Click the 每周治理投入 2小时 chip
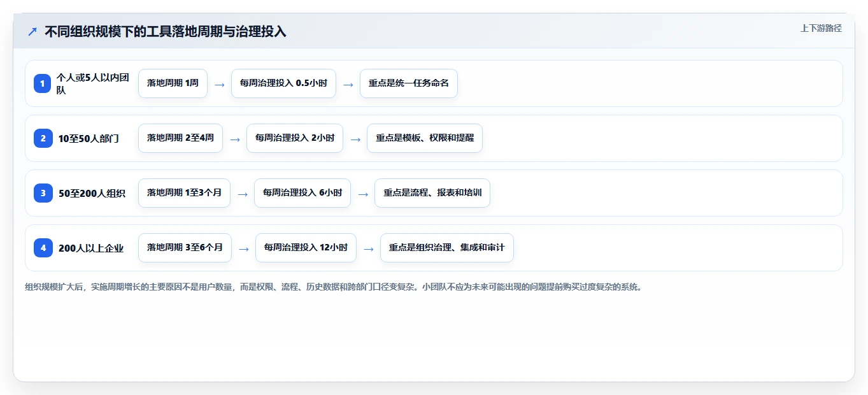The image size is (868, 395). pyautogui.click(x=295, y=138)
